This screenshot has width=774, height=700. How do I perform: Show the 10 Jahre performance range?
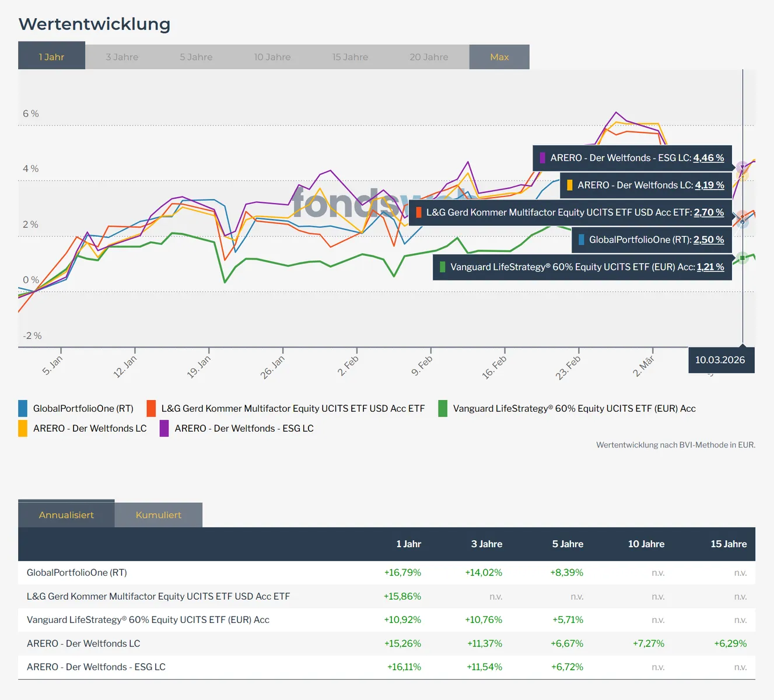point(272,57)
